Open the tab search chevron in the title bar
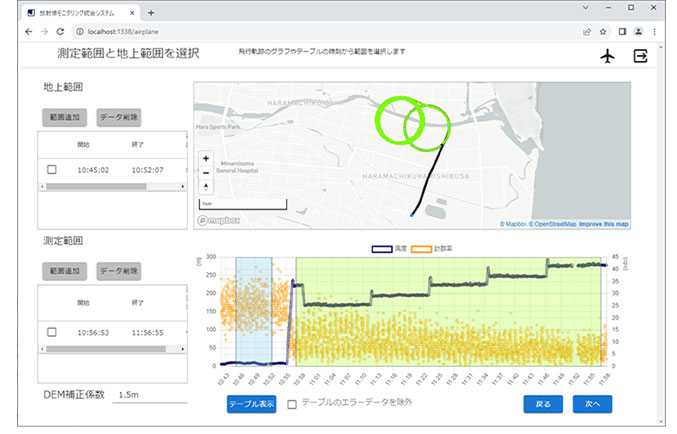 (x=585, y=7)
